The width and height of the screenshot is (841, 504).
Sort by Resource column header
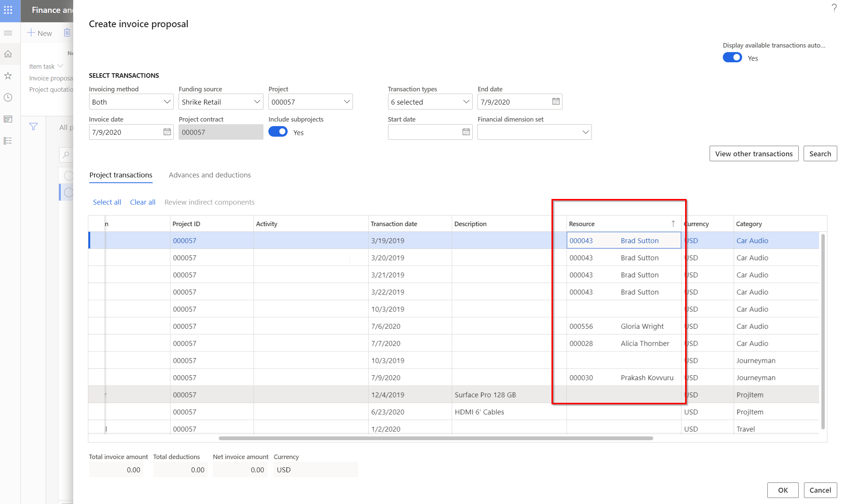click(x=623, y=224)
